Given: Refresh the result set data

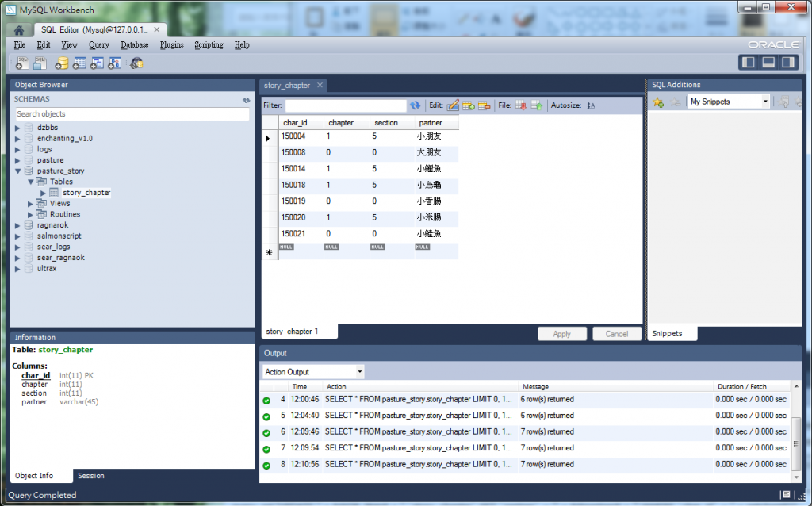Looking at the screenshot, I should pyautogui.click(x=416, y=105).
